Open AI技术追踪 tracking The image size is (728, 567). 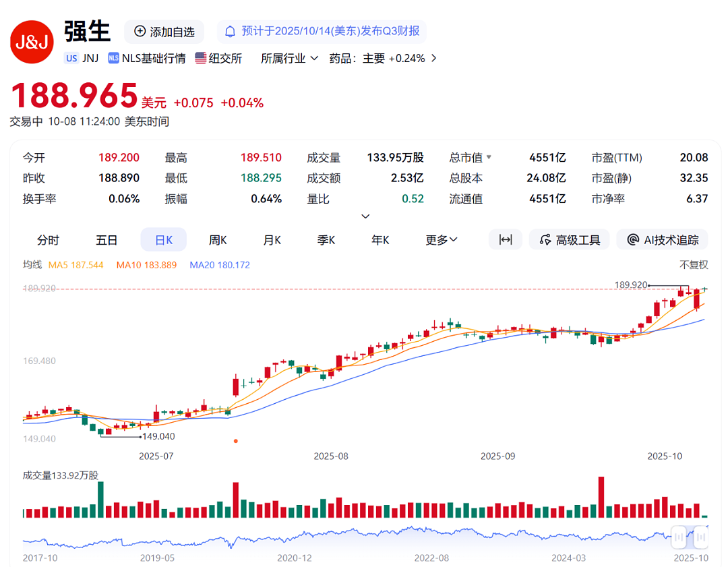(662, 239)
